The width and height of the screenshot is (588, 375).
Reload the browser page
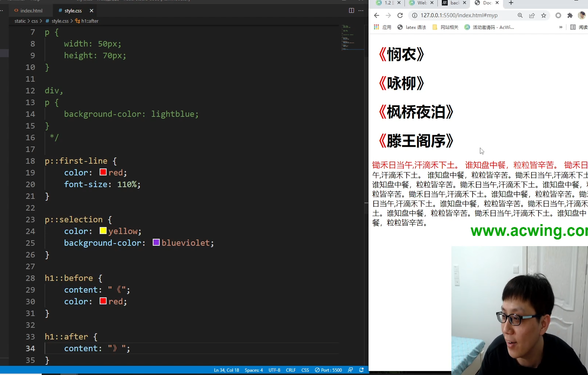tap(400, 15)
